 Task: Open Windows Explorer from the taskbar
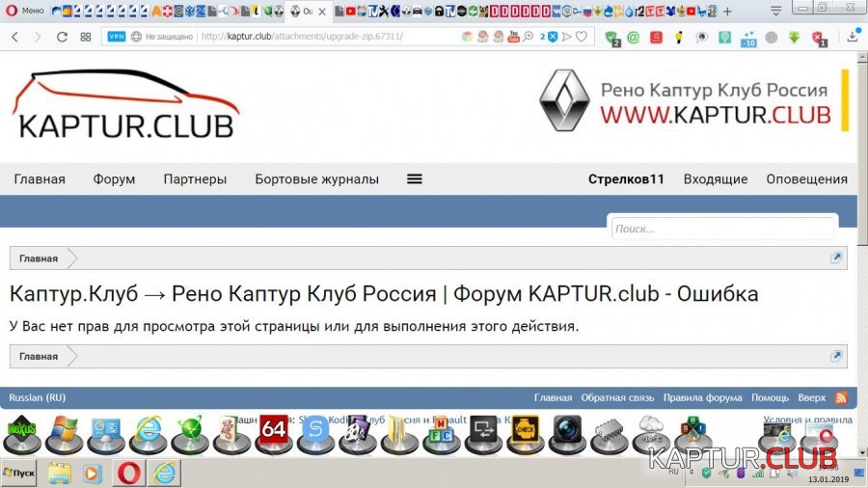point(59,474)
